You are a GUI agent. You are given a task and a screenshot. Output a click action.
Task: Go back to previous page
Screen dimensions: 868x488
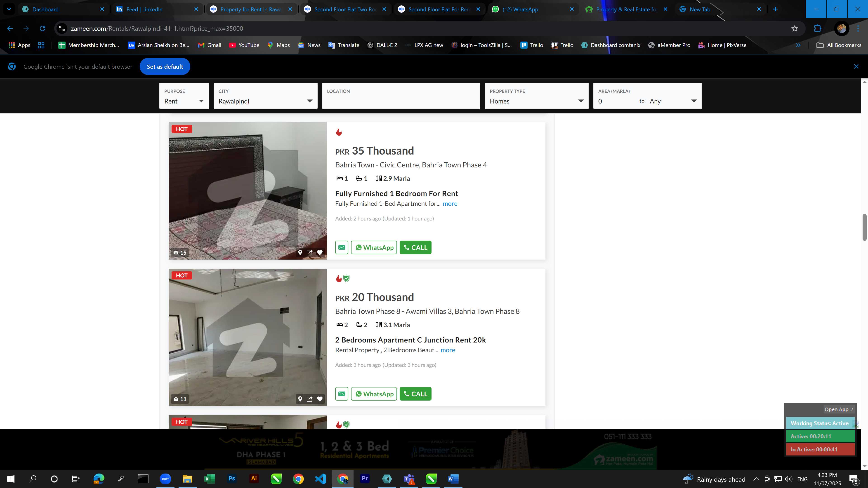(x=10, y=29)
